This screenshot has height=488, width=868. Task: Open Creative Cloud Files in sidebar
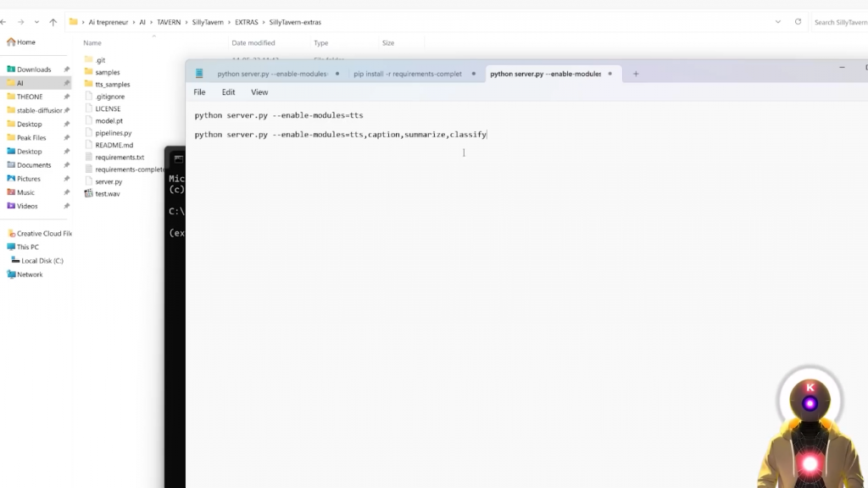coord(39,234)
